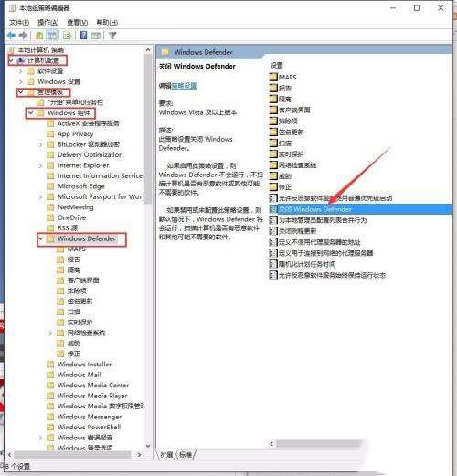Image resolution: width=457 pixels, height=476 pixels.
Task: Click the Filter funnel toolbar icon
Action: click(112, 36)
